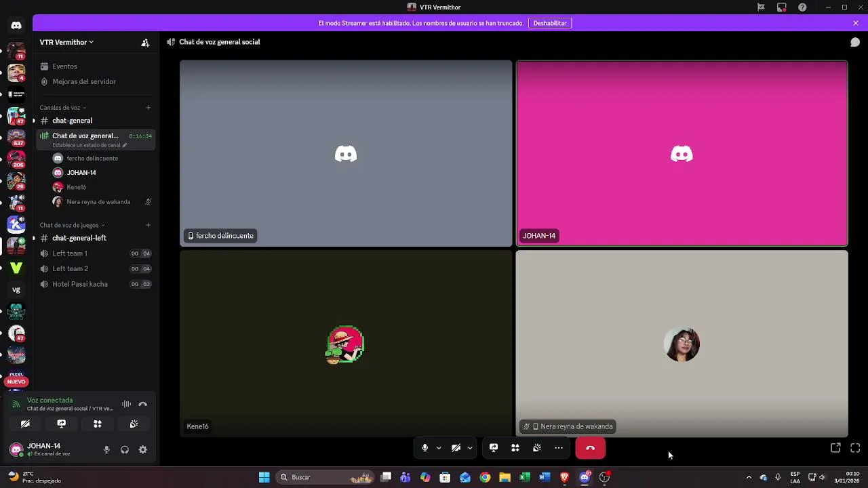Screen dimensions: 868x488
Task: Start an activity from voice connected panel
Action: [x=98, y=424]
